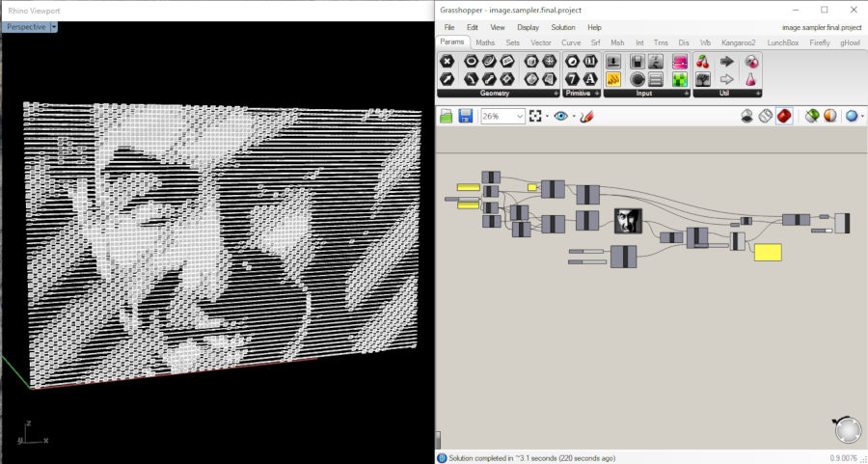Open the Solution menu
This screenshot has width=868, height=464.
pos(563,27)
